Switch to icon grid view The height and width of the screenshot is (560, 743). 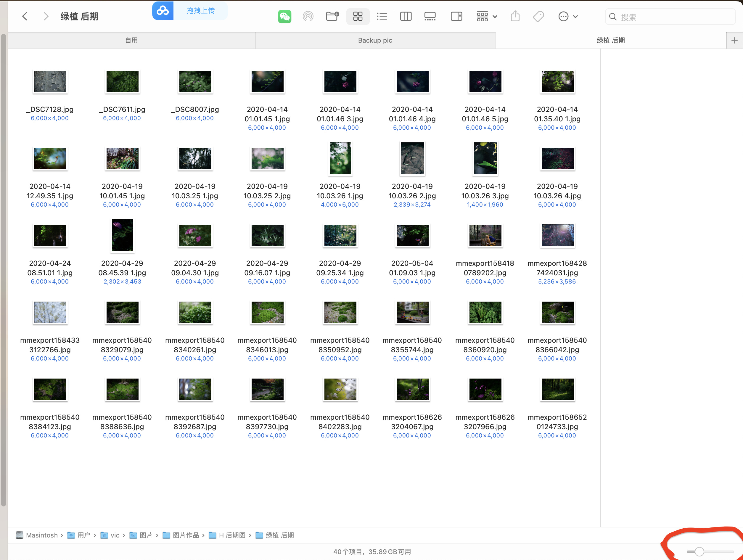click(x=358, y=17)
